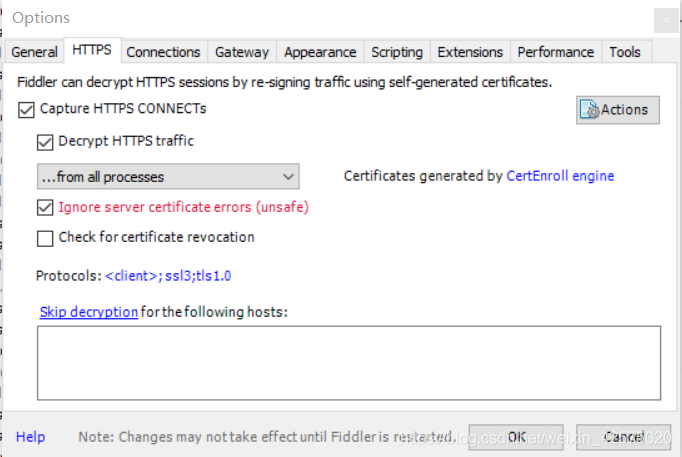Close the Options dialog window
682x457 pixels.
point(663,18)
